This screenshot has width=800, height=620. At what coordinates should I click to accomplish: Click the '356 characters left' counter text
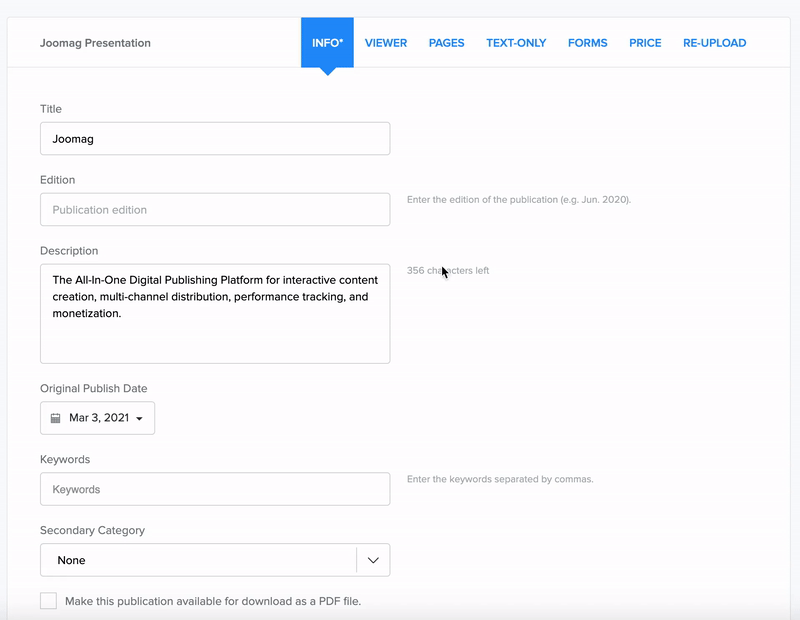coord(448,271)
